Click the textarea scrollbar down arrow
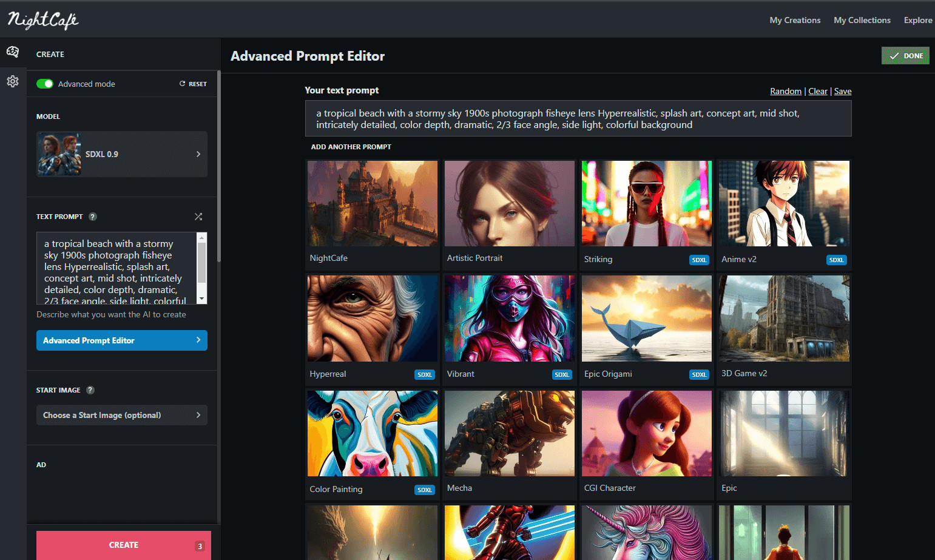Viewport: 935px width, 560px height. [202, 300]
